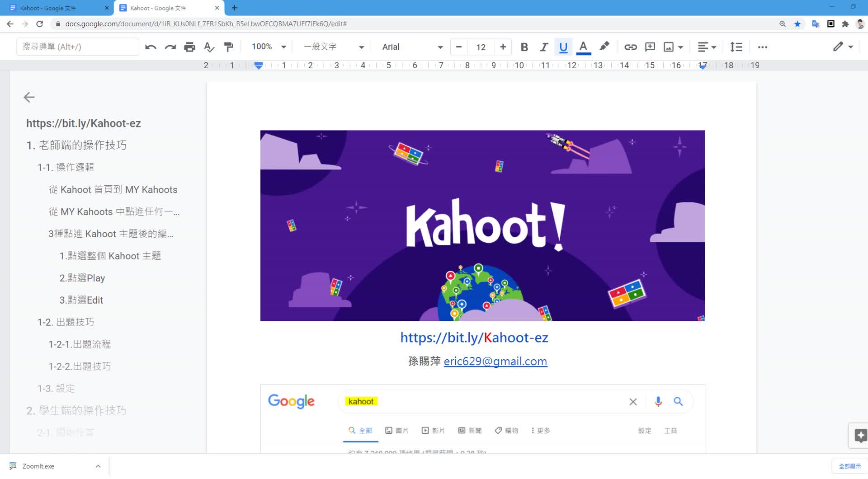The height and width of the screenshot is (479, 868).
Task: Close the first Kahoot browser tab
Action: [x=107, y=8]
